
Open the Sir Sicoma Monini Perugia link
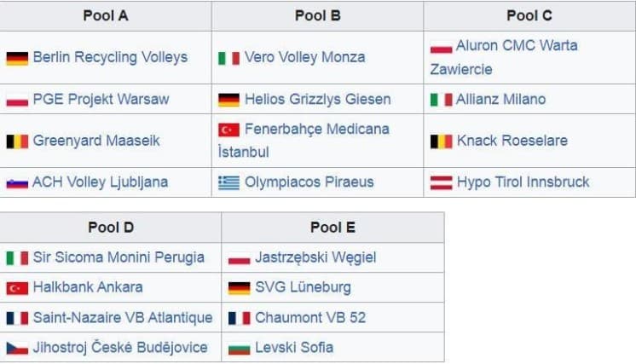click(x=119, y=257)
